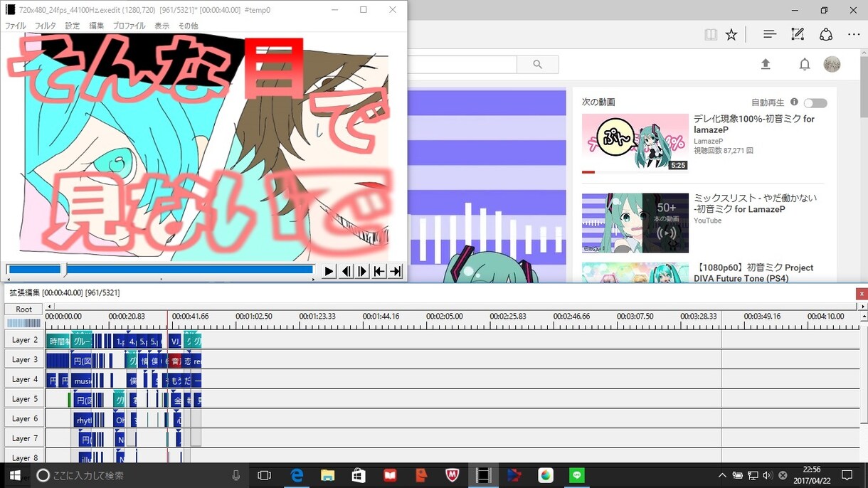The image size is (868, 488).
Task: Click the YouTube search magnifier button
Action: pyautogui.click(x=538, y=64)
